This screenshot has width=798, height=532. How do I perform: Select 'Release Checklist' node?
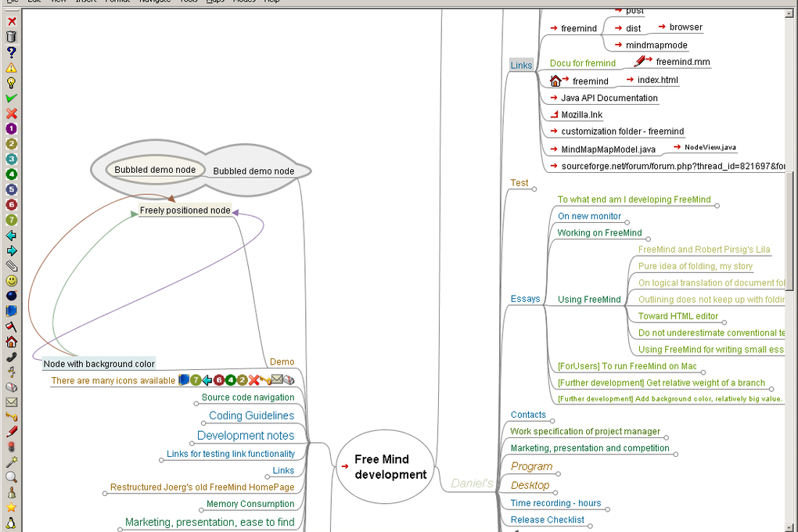point(548,519)
